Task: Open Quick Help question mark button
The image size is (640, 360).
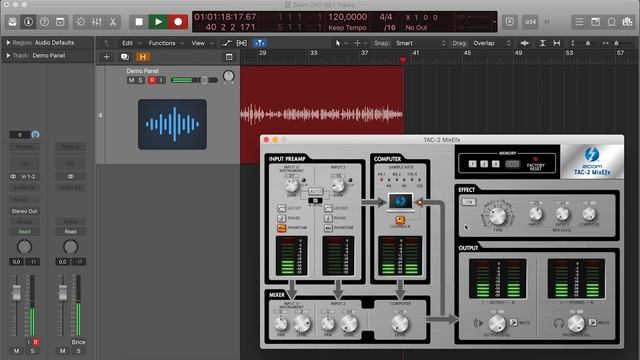Action: coord(44,22)
